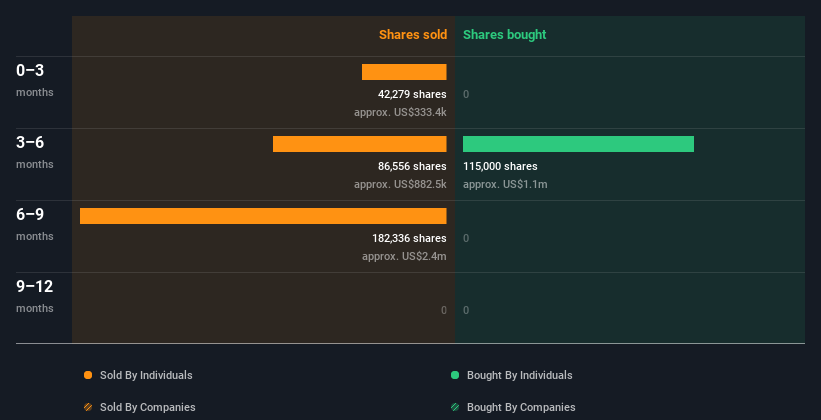Click the 0–3 months row label
821x420 pixels.
(x=35, y=80)
